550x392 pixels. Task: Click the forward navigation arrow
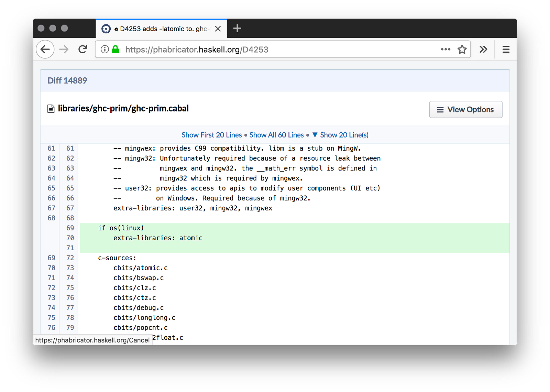click(64, 50)
